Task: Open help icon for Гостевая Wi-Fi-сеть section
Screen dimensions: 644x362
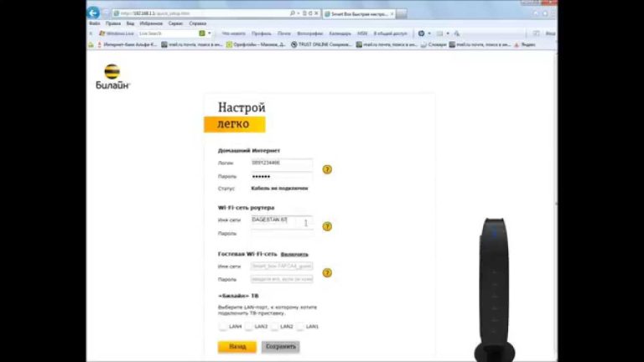Action: tap(327, 273)
